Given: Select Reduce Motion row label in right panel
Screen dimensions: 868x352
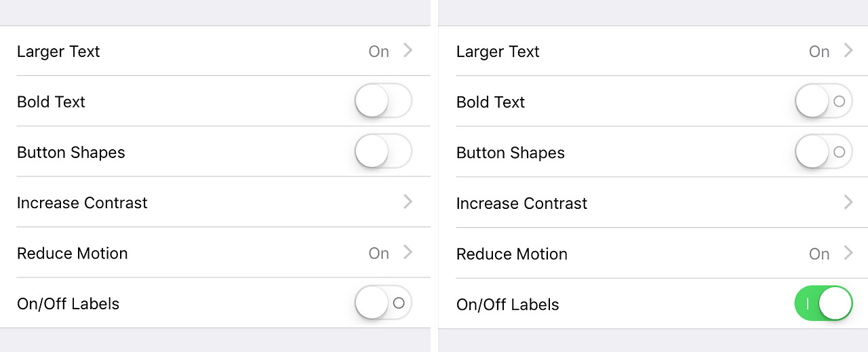Looking at the screenshot, I should (x=512, y=254).
